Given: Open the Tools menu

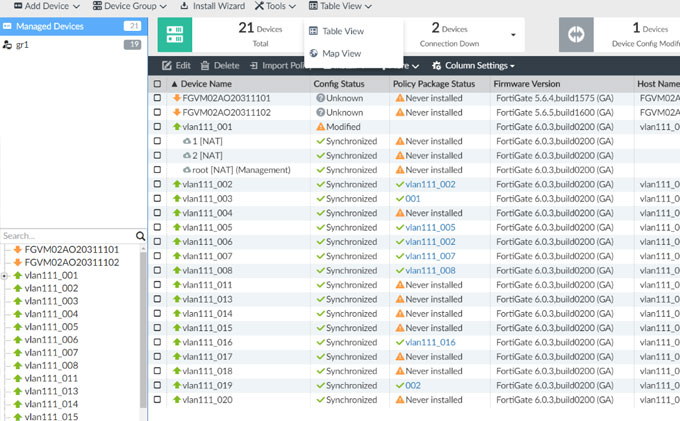Looking at the screenshot, I should 273,6.
